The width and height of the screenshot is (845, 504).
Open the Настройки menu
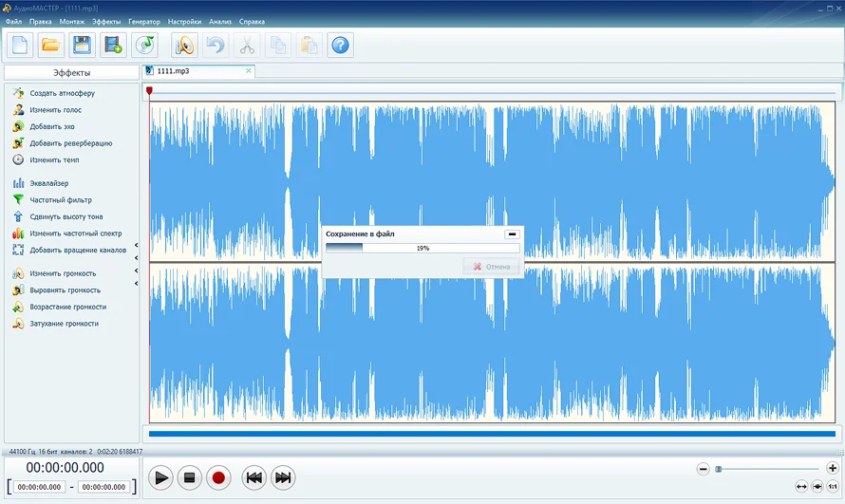point(184,22)
